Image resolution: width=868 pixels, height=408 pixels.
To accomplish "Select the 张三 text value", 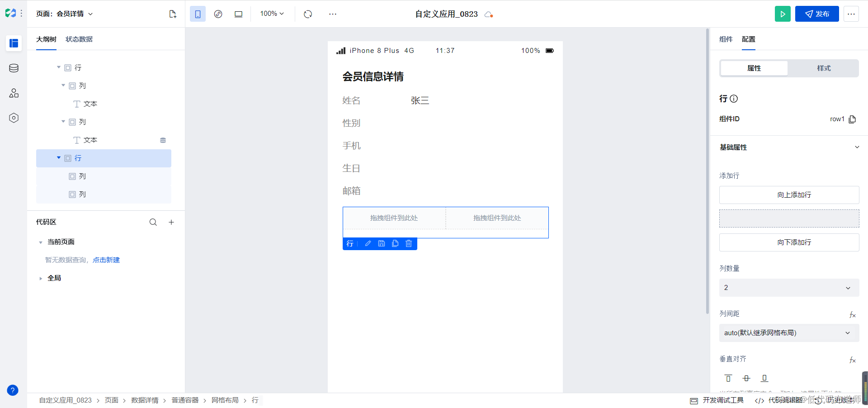I will pos(420,100).
